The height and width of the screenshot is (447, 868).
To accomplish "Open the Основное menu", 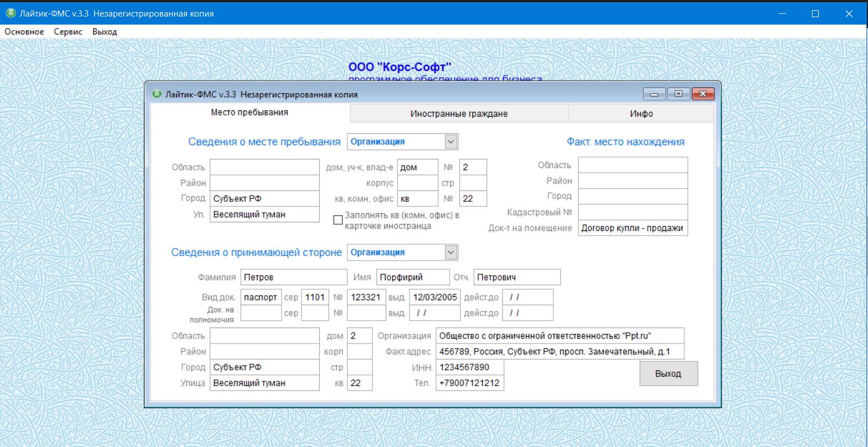I will tap(24, 32).
